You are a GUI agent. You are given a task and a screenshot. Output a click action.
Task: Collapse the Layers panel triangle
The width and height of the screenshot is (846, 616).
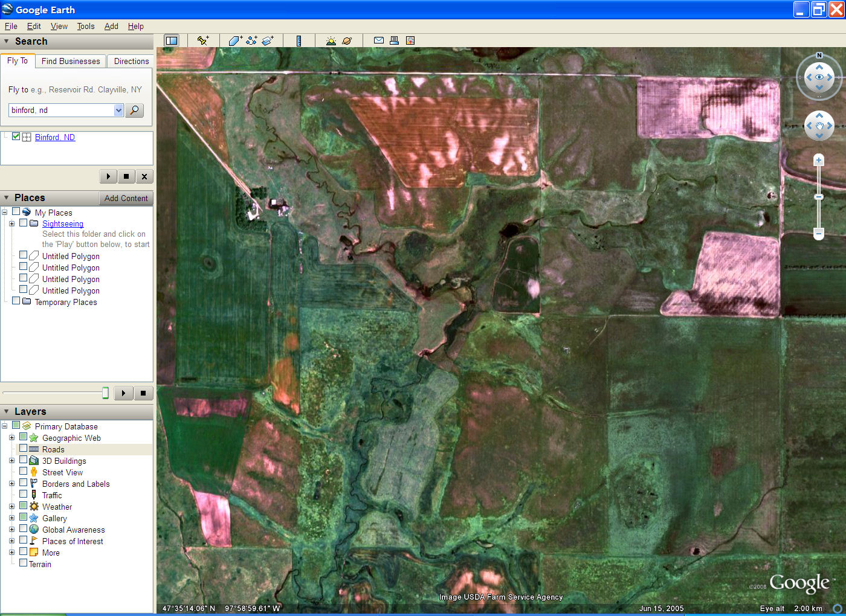pyautogui.click(x=7, y=411)
